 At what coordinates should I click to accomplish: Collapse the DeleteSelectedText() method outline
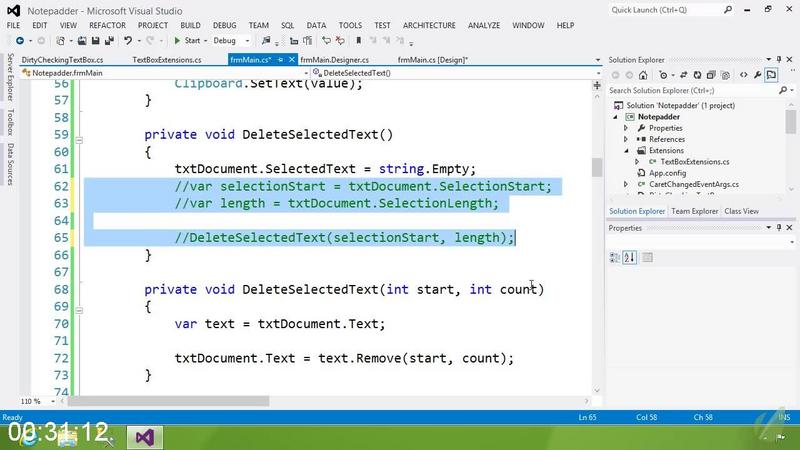click(x=79, y=140)
